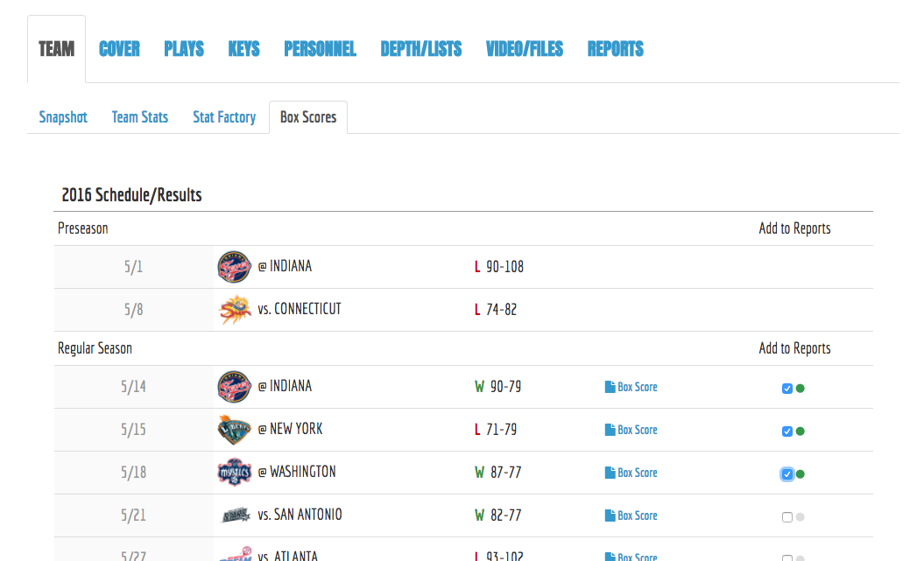Open the DEPTH/LISTS tab

[420, 49]
